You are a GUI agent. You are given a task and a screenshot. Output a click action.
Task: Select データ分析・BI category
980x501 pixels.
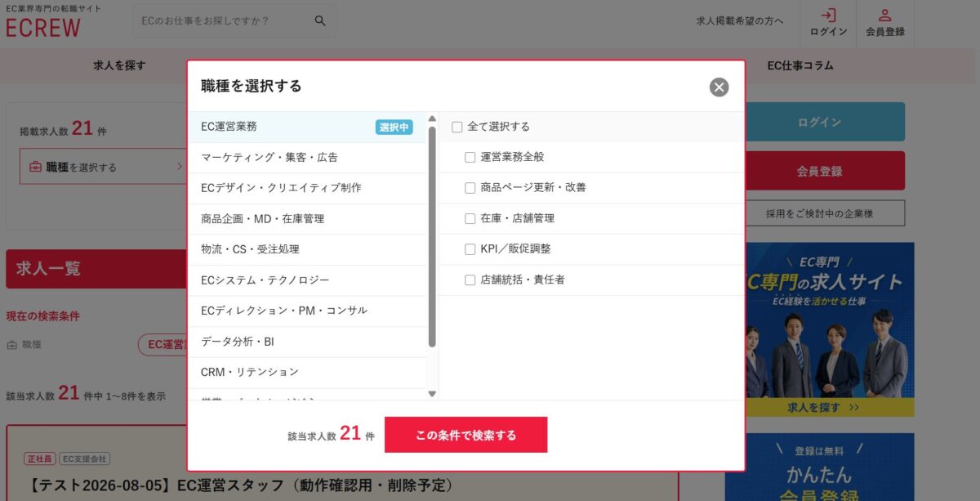click(x=307, y=342)
